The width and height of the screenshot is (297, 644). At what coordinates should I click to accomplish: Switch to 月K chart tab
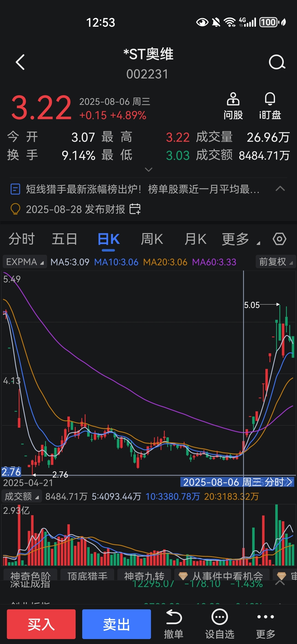coord(195,239)
